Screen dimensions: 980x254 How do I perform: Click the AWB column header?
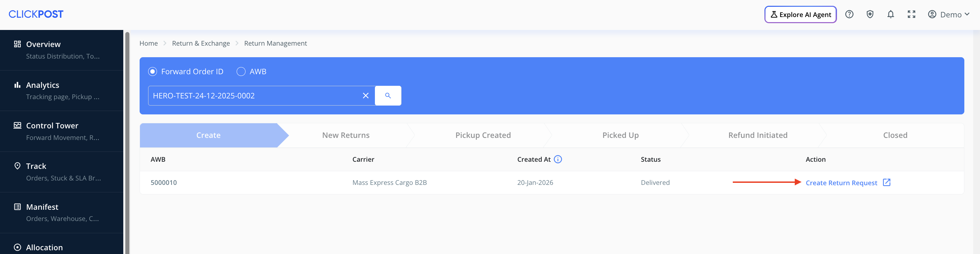[158, 159]
